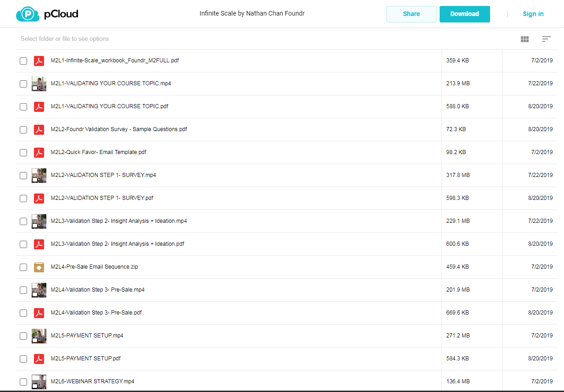This screenshot has width=564, height=392.
Task: Click the 669.6 KB size cell
Action: point(458,313)
